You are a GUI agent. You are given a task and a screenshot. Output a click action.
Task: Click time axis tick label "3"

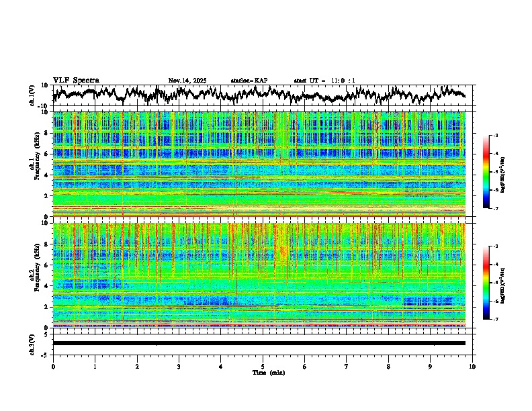pos(179,367)
